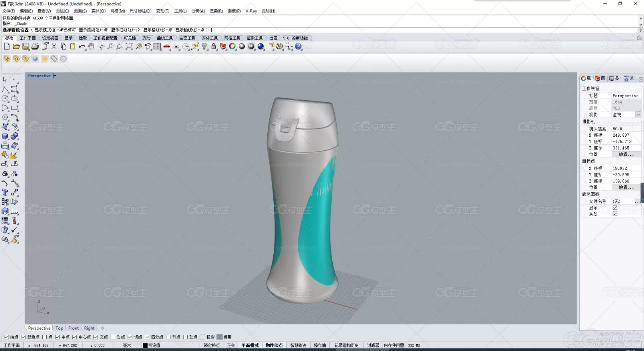
Task: Select the Explode tool icon
Action: pyautogui.click(x=14, y=155)
